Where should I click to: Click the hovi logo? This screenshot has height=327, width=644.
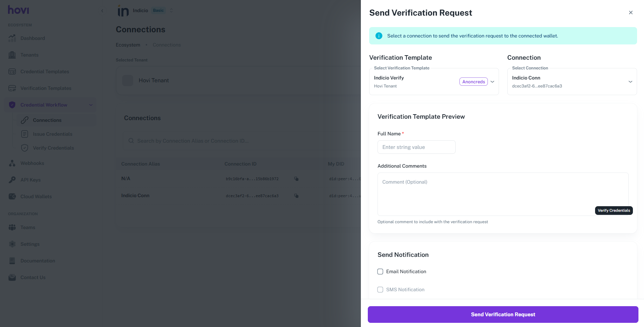tap(18, 10)
